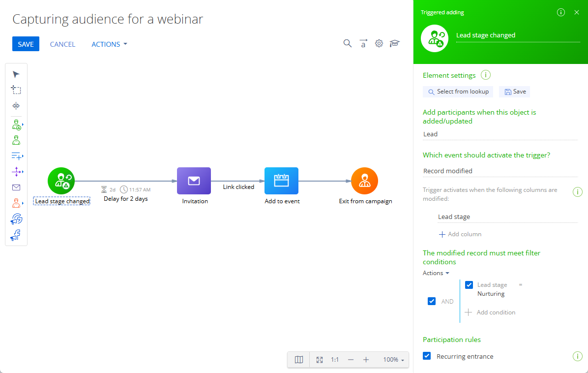The image size is (588, 373).
Task: Open the ACTIONS dropdown menu
Action: 109,44
